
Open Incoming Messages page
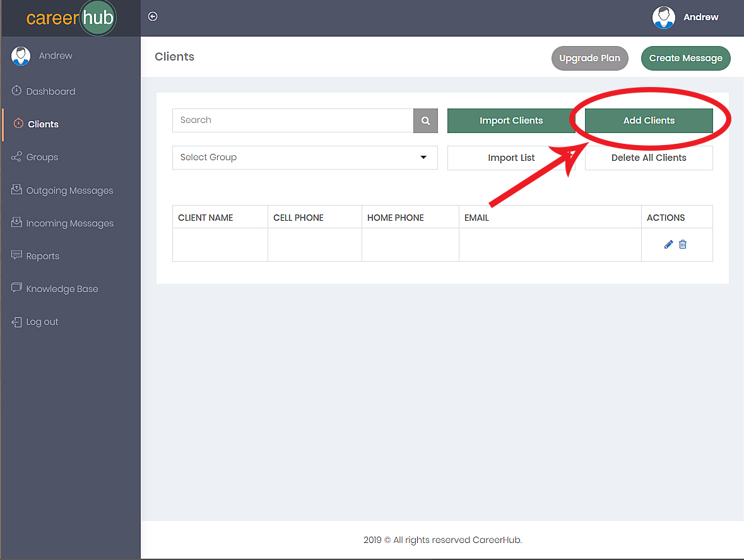click(x=70, y=223)
